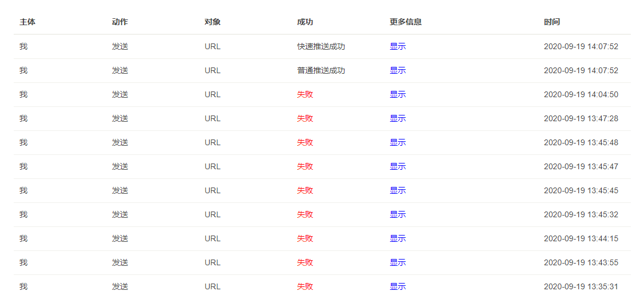Open 显示 on the 13:45:47 row

pyautogui.click(x=397, y=166)
